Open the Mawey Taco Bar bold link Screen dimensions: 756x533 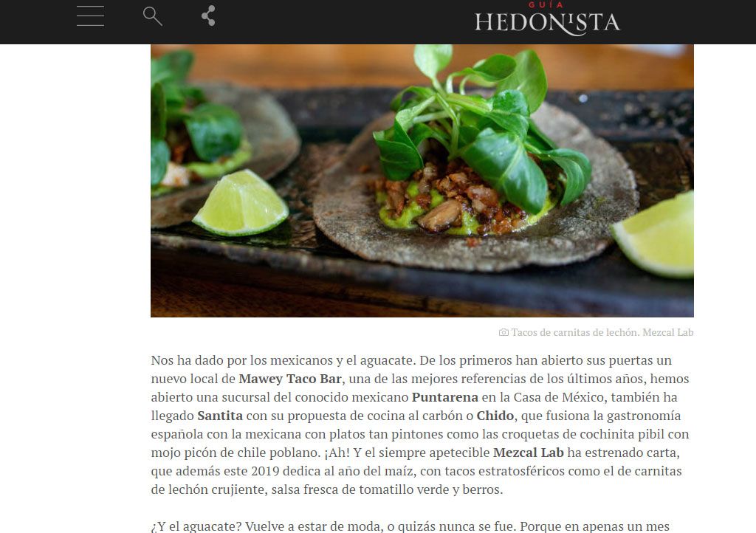pyautogui.click(x=290, y=379)
